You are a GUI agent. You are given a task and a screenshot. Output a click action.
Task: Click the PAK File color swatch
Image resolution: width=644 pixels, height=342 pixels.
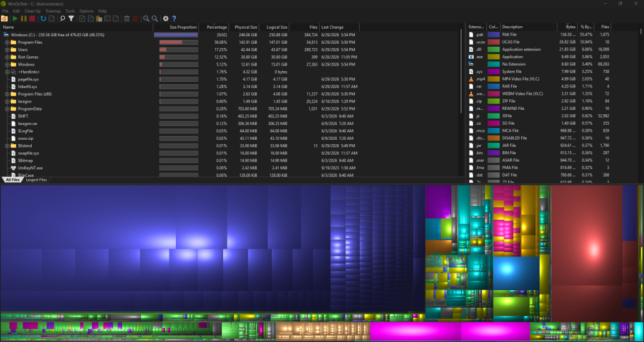(x=494, y=34)
